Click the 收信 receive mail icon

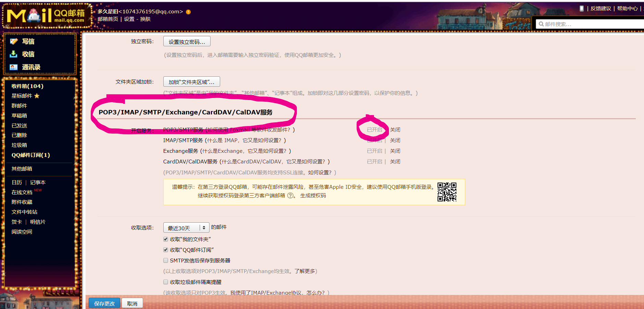(x=14, y=54)
